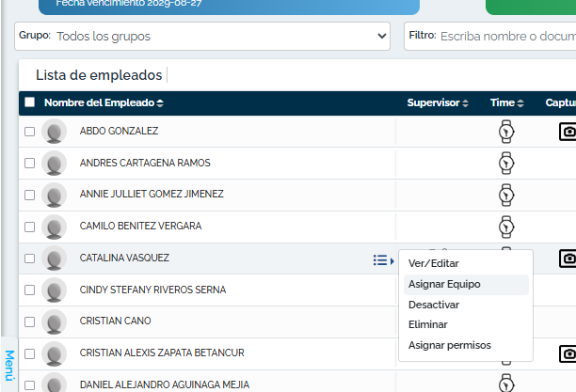Image resolution: width=576 pixels, height=392 pixels.
Task: Click capture camera icon for CRISTIAN ALEXIS ZAPATA BETANCUR
Action: click(x=568, y=353)
